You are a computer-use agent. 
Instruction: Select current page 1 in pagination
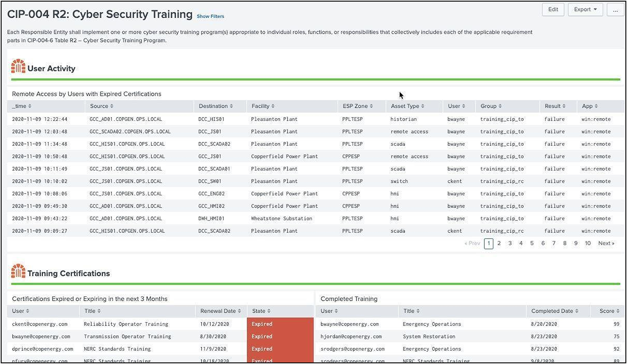[x=489, y=244]
